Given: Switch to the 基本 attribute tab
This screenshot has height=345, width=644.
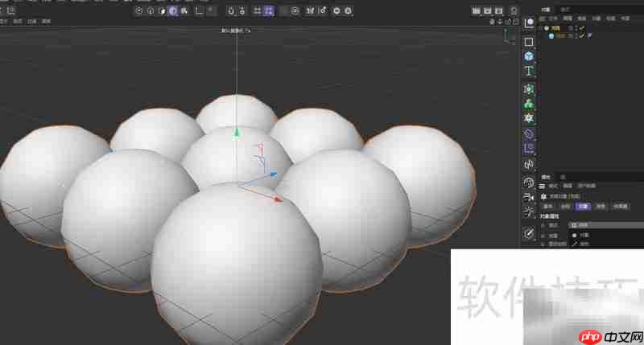Looking at the screenshot, I should (548, 207).
